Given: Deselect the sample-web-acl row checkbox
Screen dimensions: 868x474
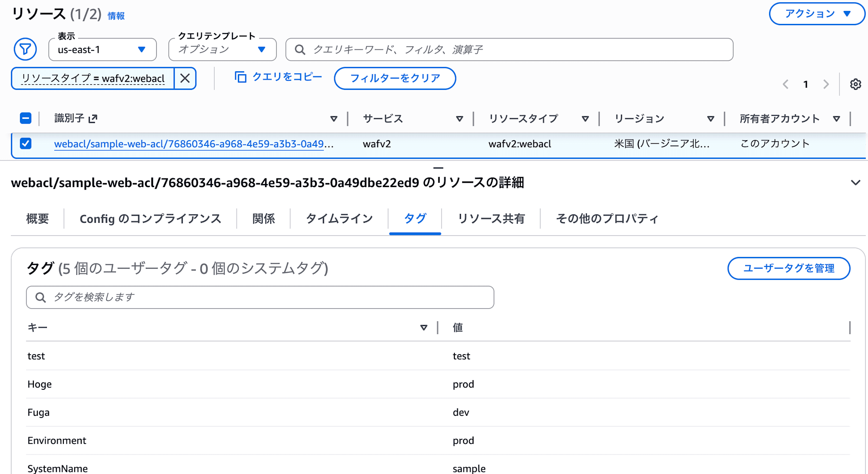Looking at the screenshot, I should pos(26,143).
